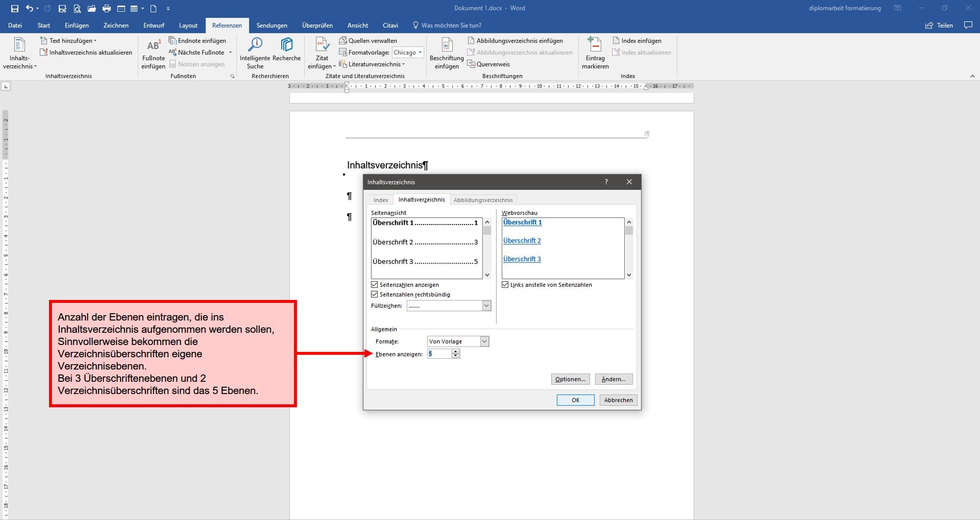Open the Citavi ribbon tab
Image resolution: width=980 pixels, height=520 pixels.
[x=391, y=25]
